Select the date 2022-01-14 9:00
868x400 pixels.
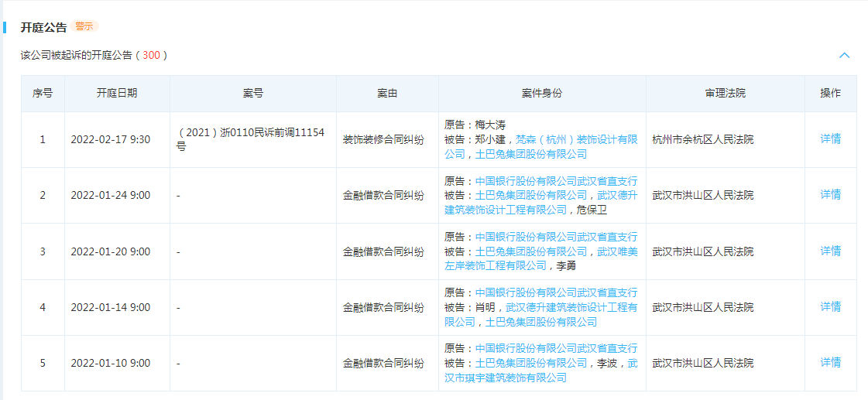pos(110,308)
